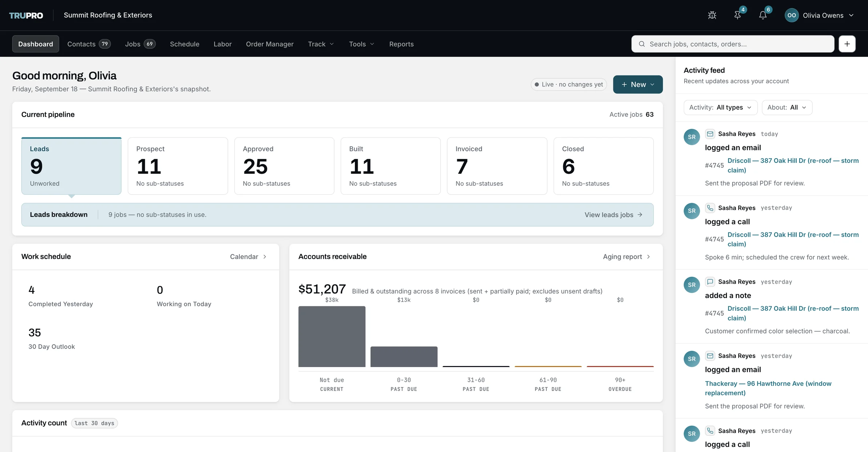Go to the Dashboard tab
Screen dimensions: 868x452
pos(35,44)
